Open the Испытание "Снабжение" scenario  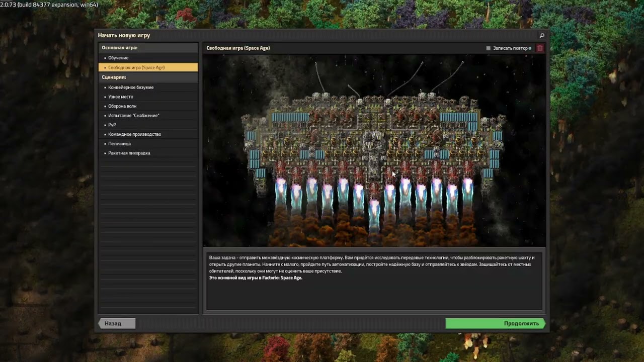(148, 116)
